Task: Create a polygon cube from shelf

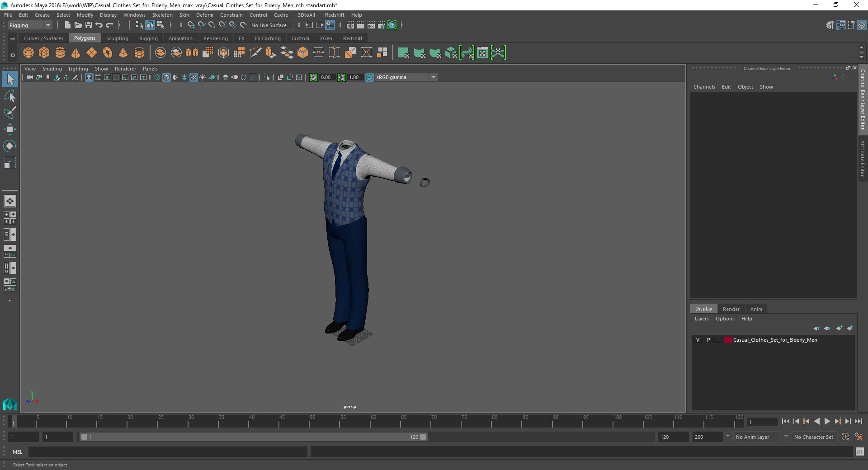Action: pos(44,53)
